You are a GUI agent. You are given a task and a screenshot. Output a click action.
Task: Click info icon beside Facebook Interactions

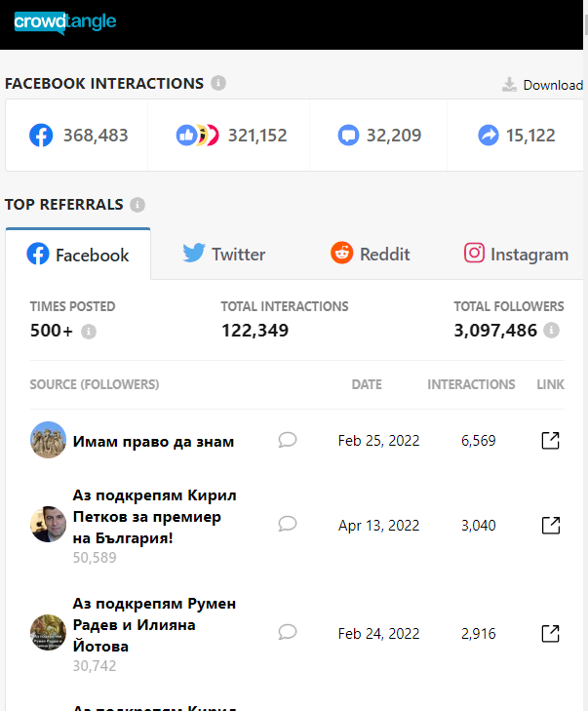tap(218, 83)
